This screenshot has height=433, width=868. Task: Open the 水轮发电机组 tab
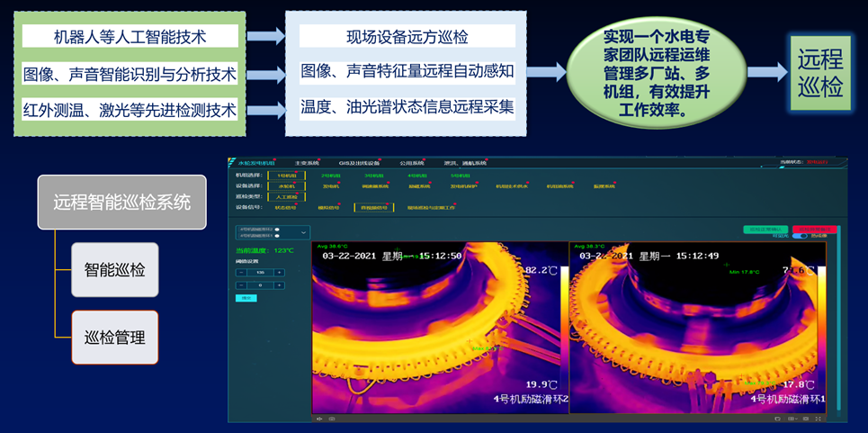coord(256,163)
